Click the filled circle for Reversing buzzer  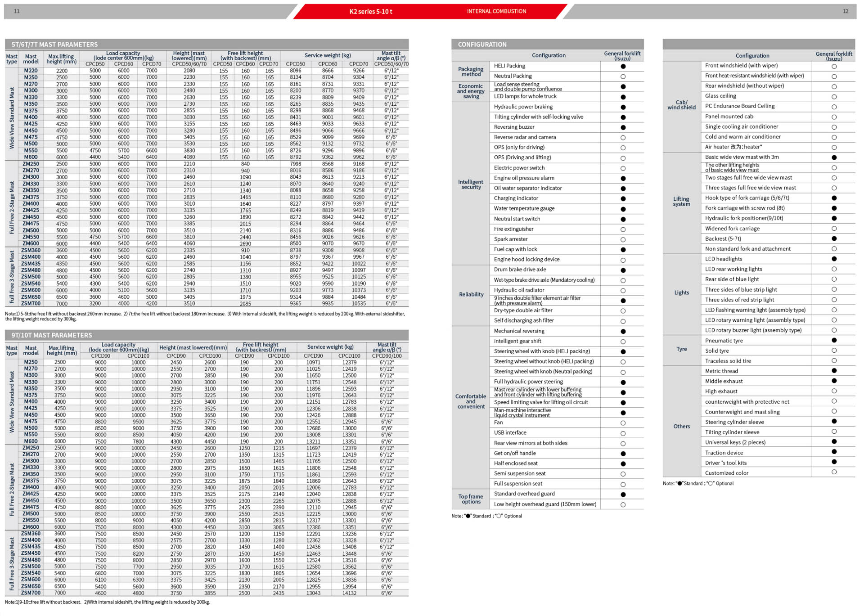(x=623, y=127)
